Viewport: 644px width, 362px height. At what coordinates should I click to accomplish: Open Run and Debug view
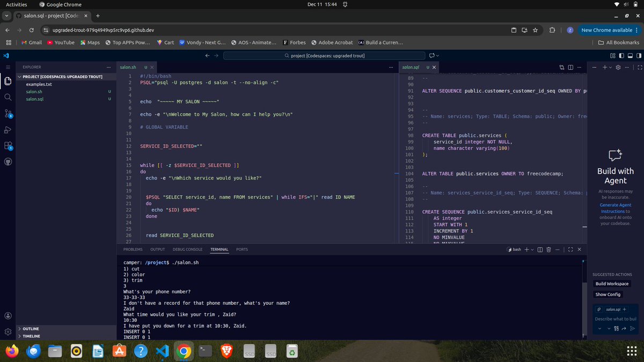8,130
